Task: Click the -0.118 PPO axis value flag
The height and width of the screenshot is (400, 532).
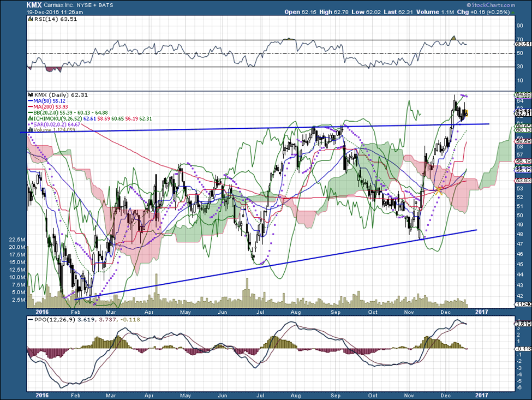Action: (x=523, y=349)
